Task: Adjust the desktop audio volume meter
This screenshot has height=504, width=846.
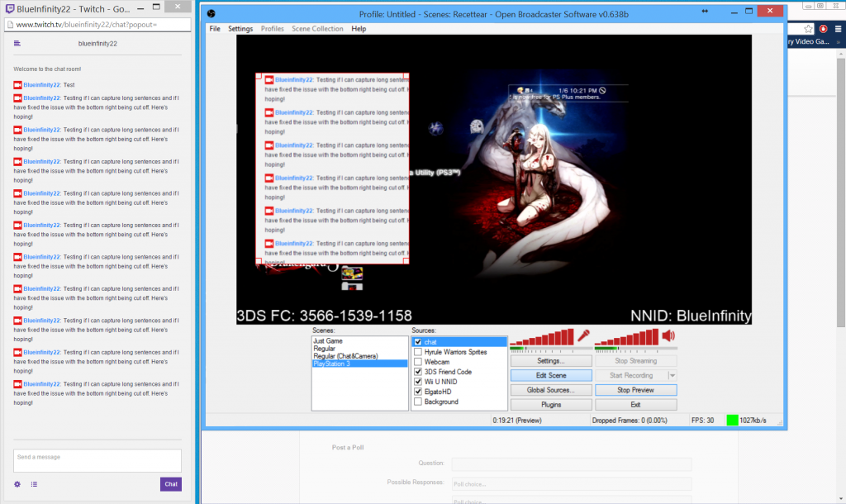Action: click(x=626, y=337)
